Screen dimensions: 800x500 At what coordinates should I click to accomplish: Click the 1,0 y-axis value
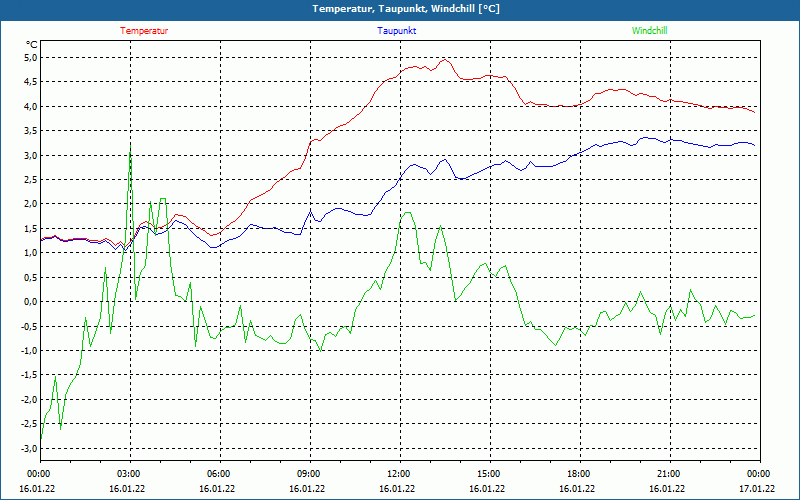click(32, 253)
